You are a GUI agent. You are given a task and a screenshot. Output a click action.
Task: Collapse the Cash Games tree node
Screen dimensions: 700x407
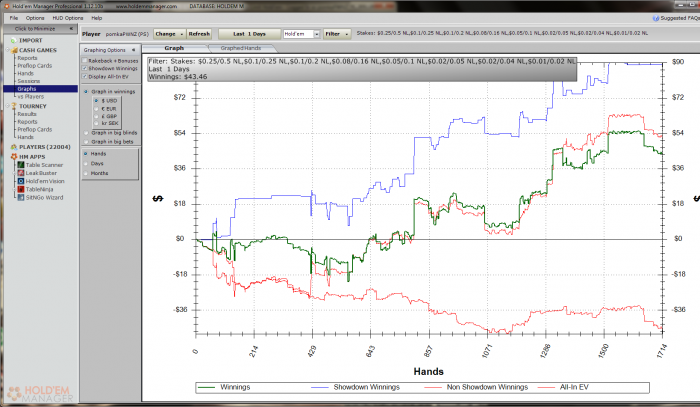8,50
